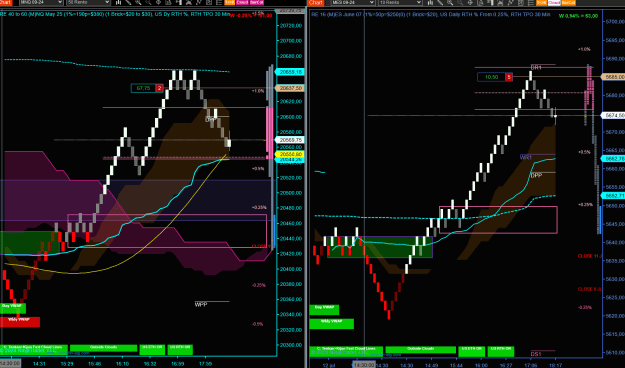Screen dimensions: 625x368
Task: Open properties list icon on left chart toolbar
Action: 219,2
